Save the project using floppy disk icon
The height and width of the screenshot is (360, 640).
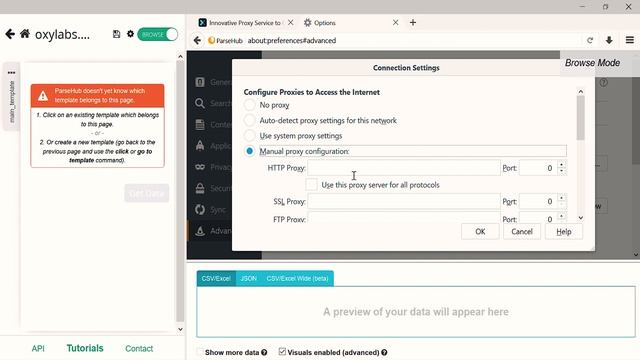click(x=116, y=34)
